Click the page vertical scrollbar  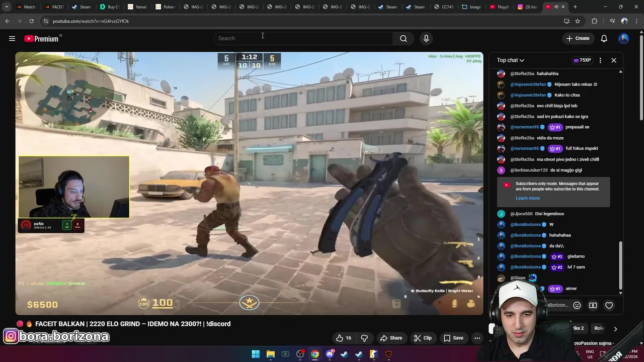[x=641, y=78]
